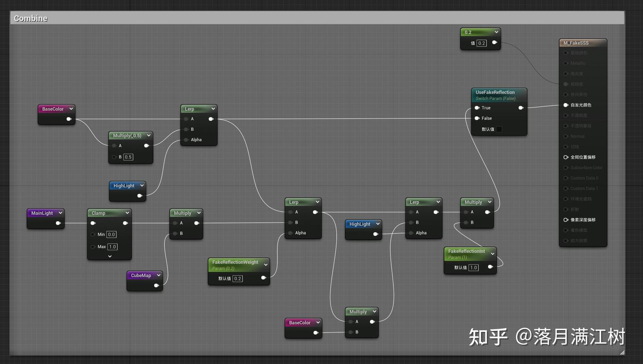643x364 pixels.
Task: Click the disabled 粗糙度 pin on M_FakeSSS
Action: coord(566,84)
